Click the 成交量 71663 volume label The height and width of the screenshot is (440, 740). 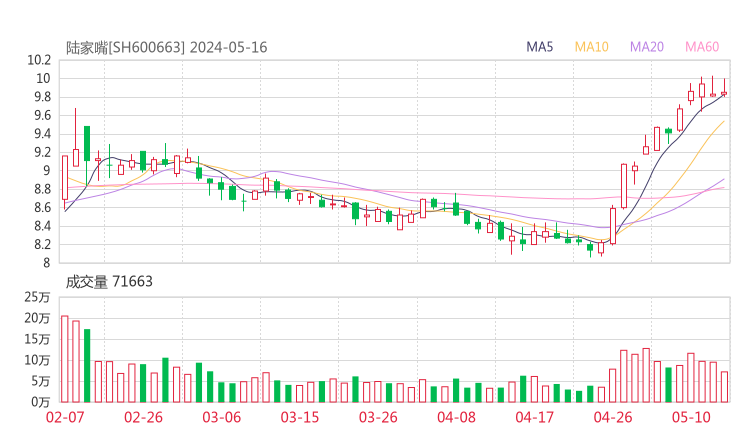pos(109,282)
